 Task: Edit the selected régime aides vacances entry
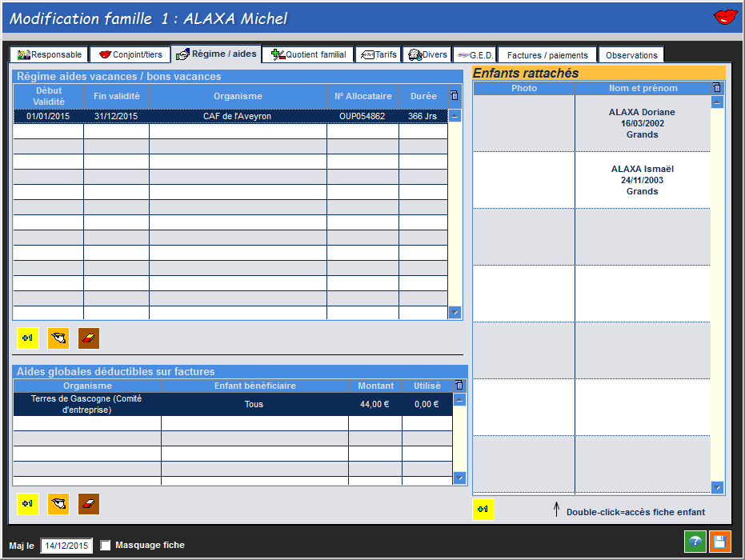pyautogui.click(x=58, y=338)
